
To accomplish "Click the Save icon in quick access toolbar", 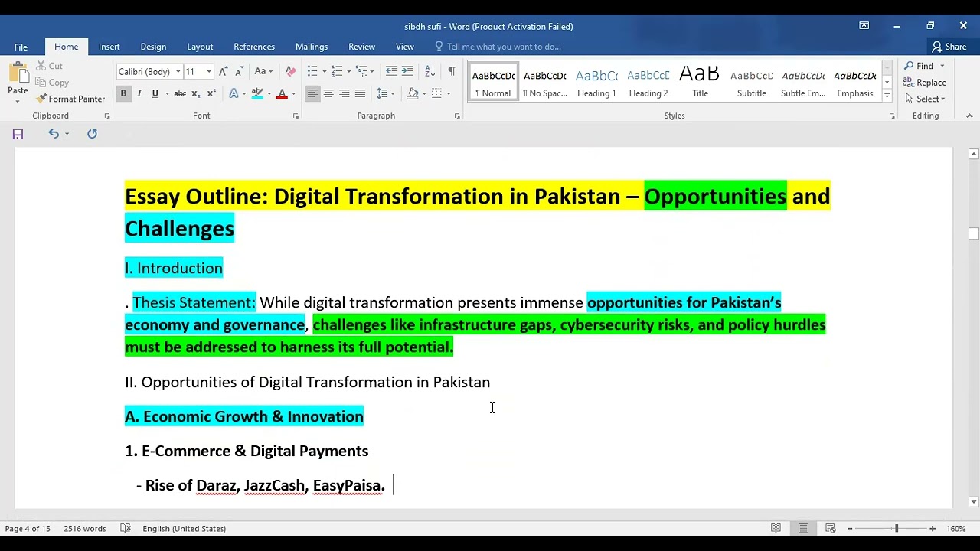I will [x=18, y=134].
